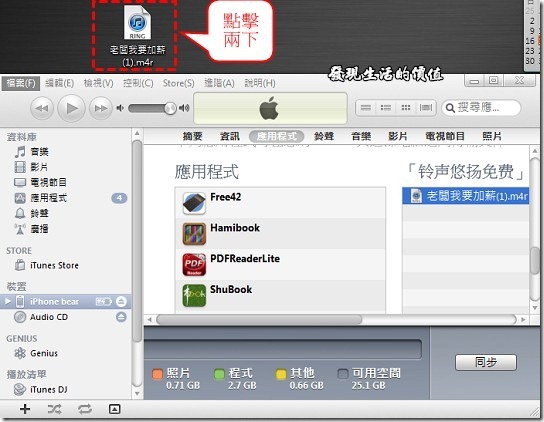544x422 pixels.
Task: Switch to the 資訊 tab
Action: (x=230, y=136)
